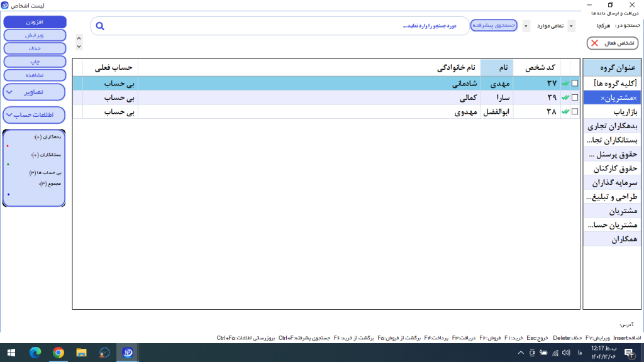This screenshot has height=362, width=644.
Task: Click green checkmark icon in row 37
Action: coord(565,84)
